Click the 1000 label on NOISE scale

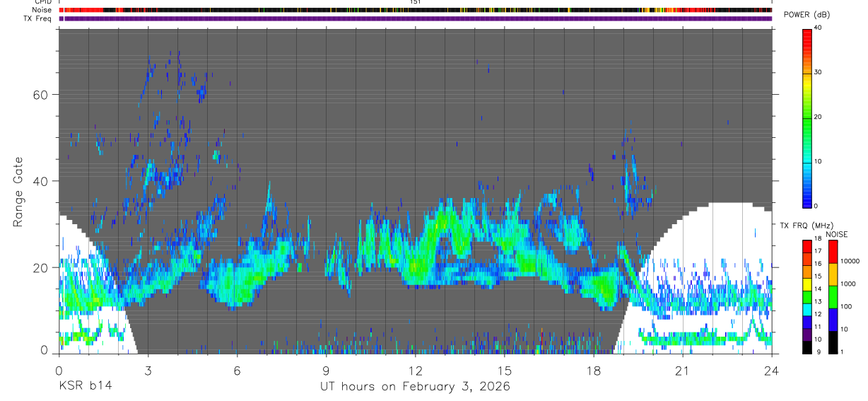click(x=848, y=284)
